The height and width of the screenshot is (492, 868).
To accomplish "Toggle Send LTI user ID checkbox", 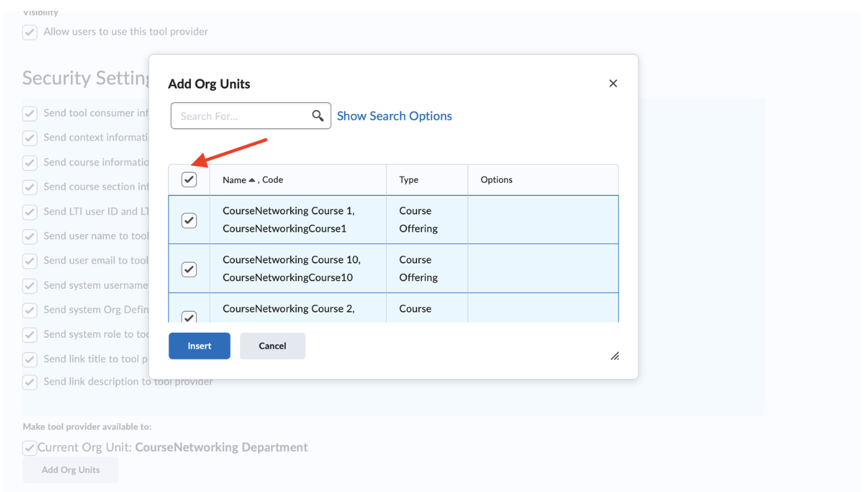I will pyautogui.click(x=30, y=212).
